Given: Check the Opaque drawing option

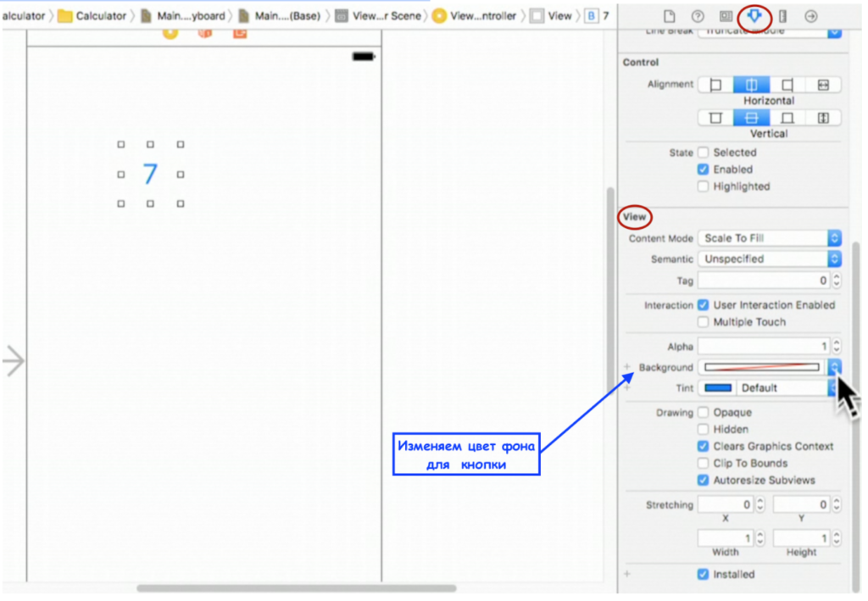Looking at the screenshot, I should click(x=702, y=412).
